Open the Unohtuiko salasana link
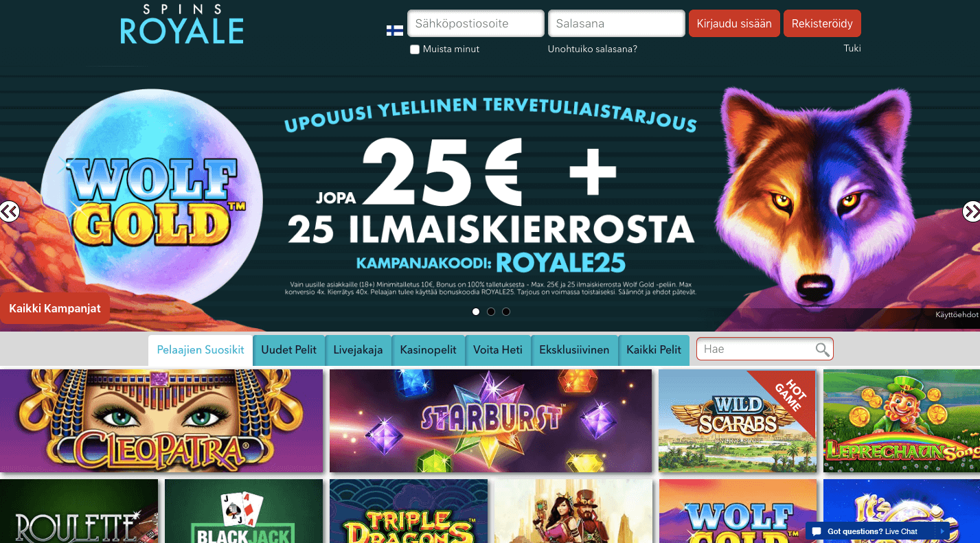 tap(593, 49)
